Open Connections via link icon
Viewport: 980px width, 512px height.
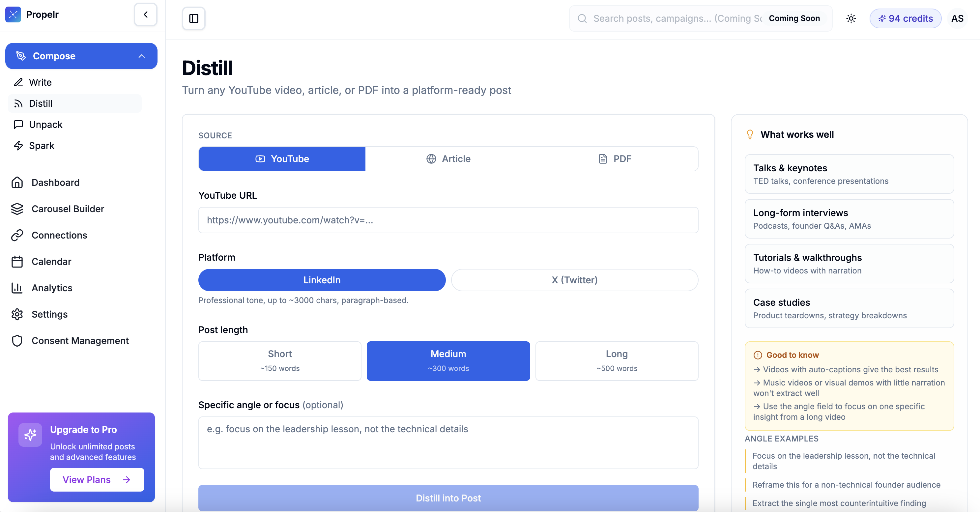point(17,235)
